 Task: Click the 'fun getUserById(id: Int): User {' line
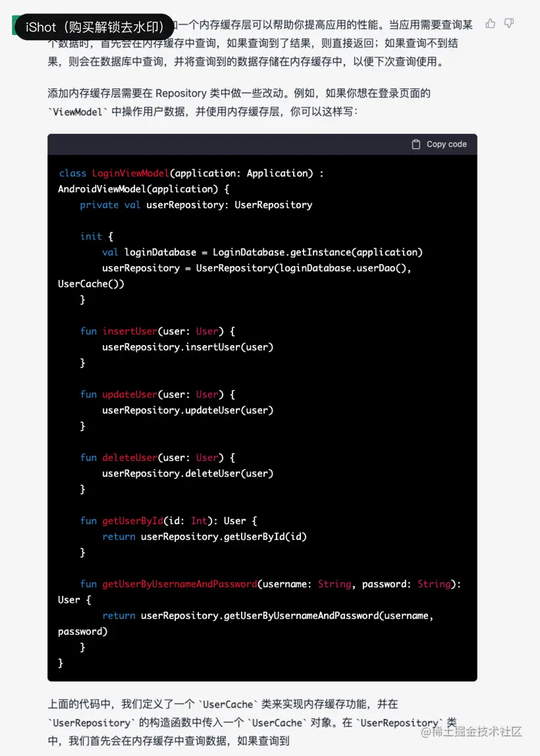169,521
